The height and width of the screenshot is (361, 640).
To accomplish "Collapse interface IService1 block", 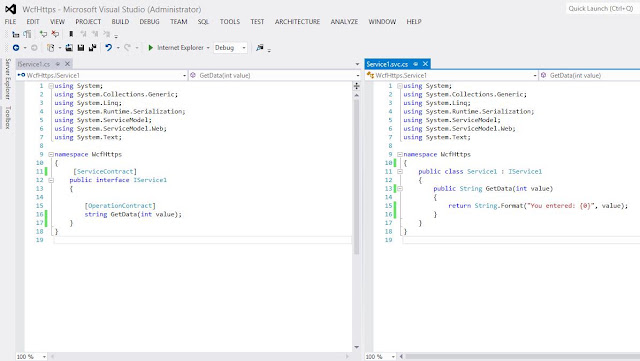I will (x=51, y=180).
